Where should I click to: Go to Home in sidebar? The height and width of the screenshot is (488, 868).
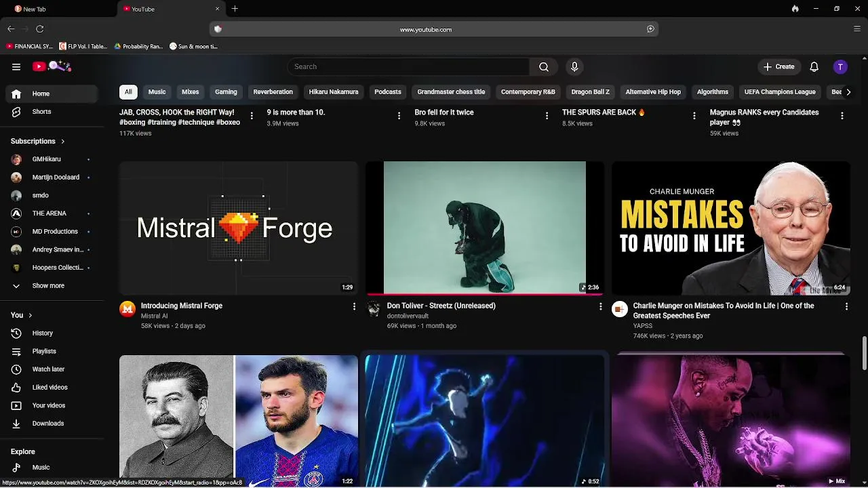(52, 94)
